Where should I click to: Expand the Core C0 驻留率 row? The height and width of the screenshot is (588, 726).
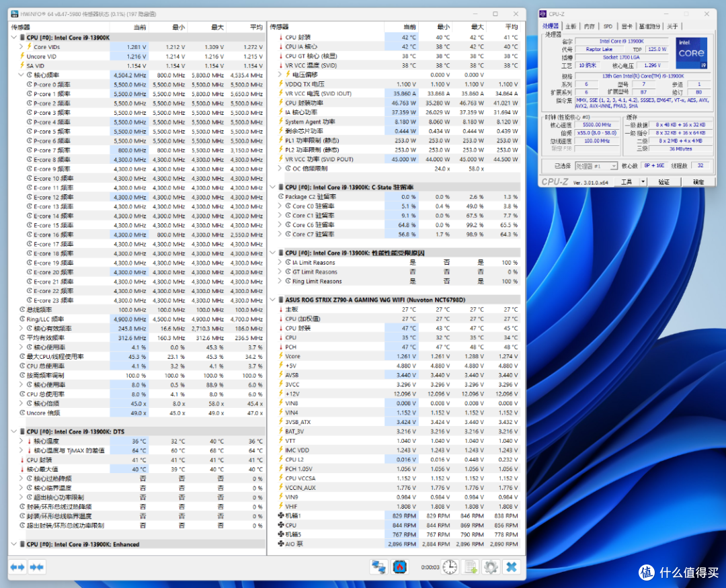coord(280,206)
